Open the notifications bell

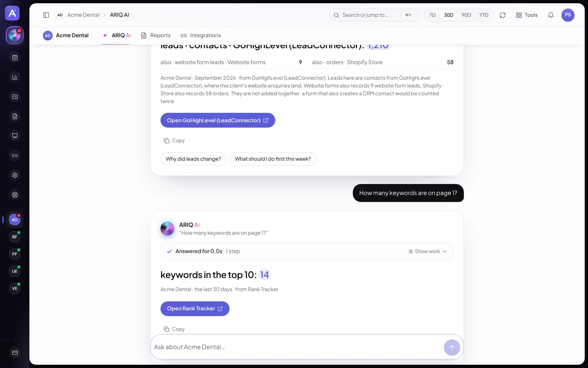click(551, 15)
